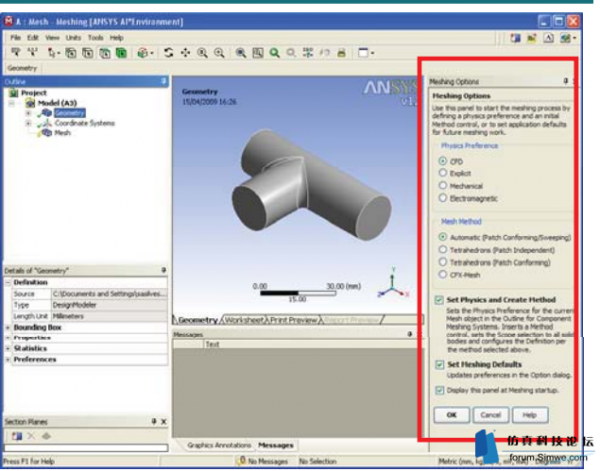Collapse the Definition section
This screenshot has height=471, width=600.
[8, 282]
